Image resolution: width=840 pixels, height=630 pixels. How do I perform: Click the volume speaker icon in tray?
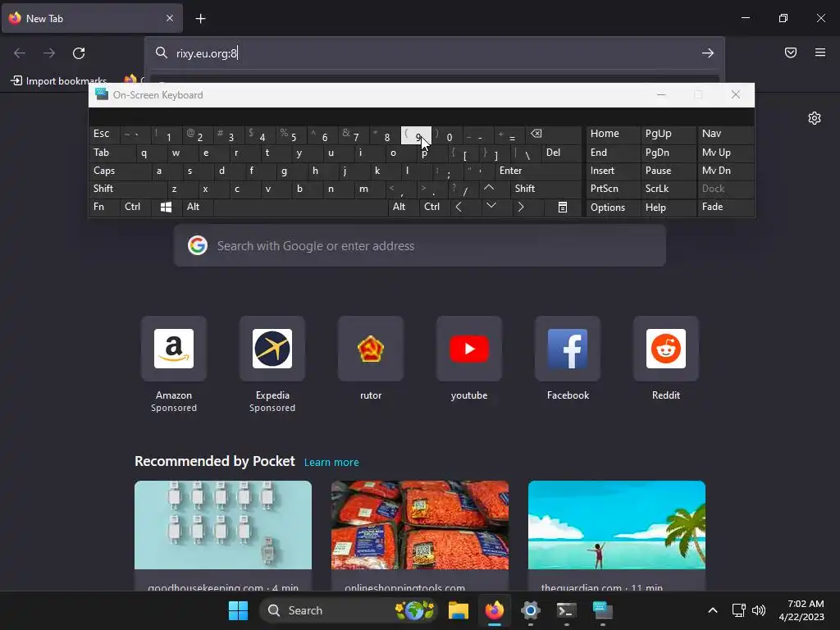759,610
